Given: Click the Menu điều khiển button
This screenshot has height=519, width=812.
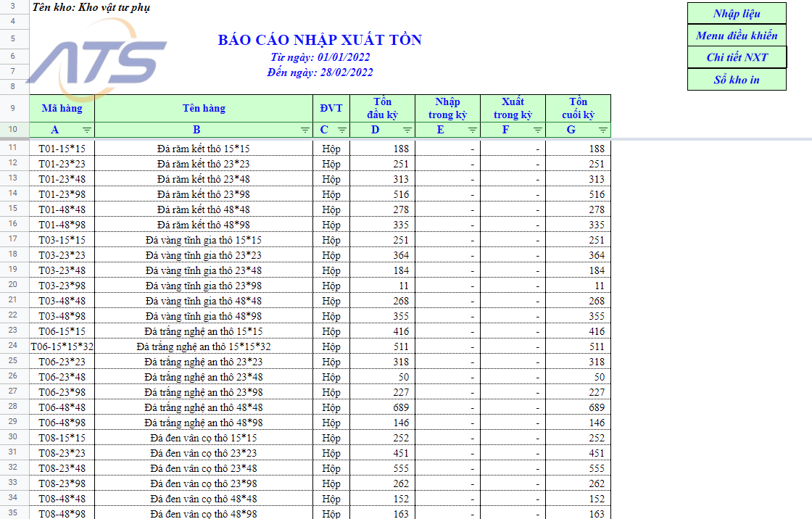Looking at the screenshot, I should 737,36.
